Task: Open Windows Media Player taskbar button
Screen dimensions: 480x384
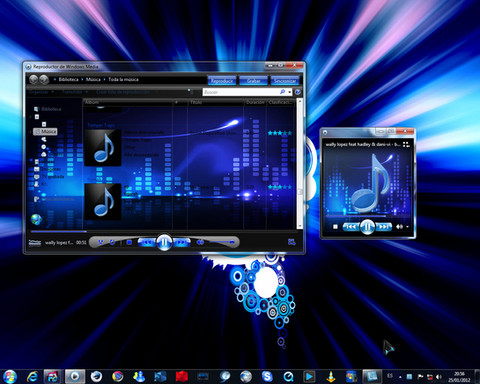Action: click(x=75, y=377)
